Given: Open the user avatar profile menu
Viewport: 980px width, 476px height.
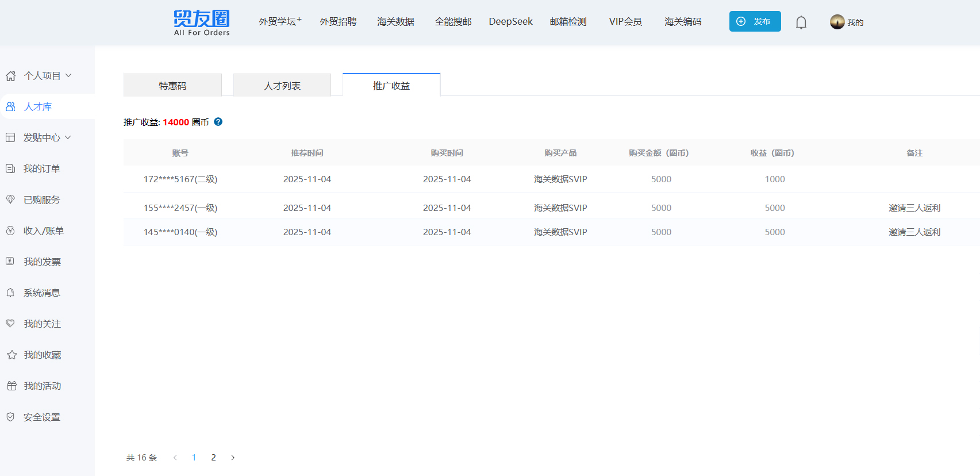Looking at the screenshot, I should [837, 22].
